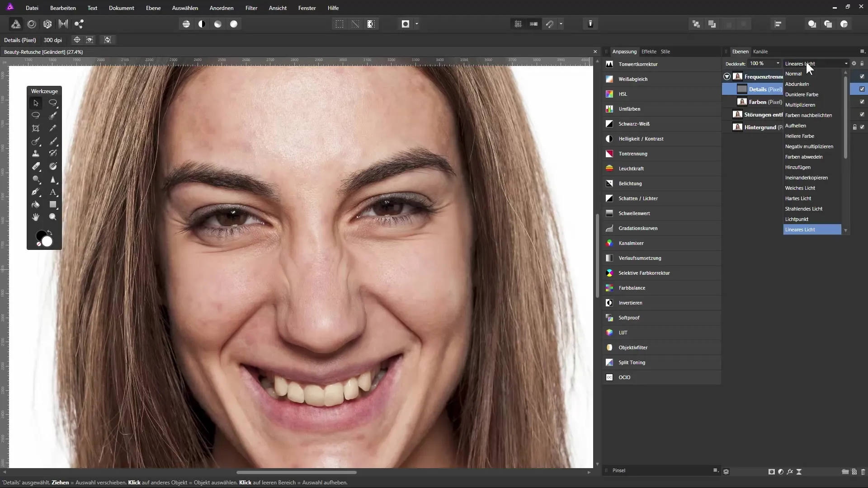Click the Deselect toolbar icon
The height and width of the screenshot is (488, 868).
(355, 24)
